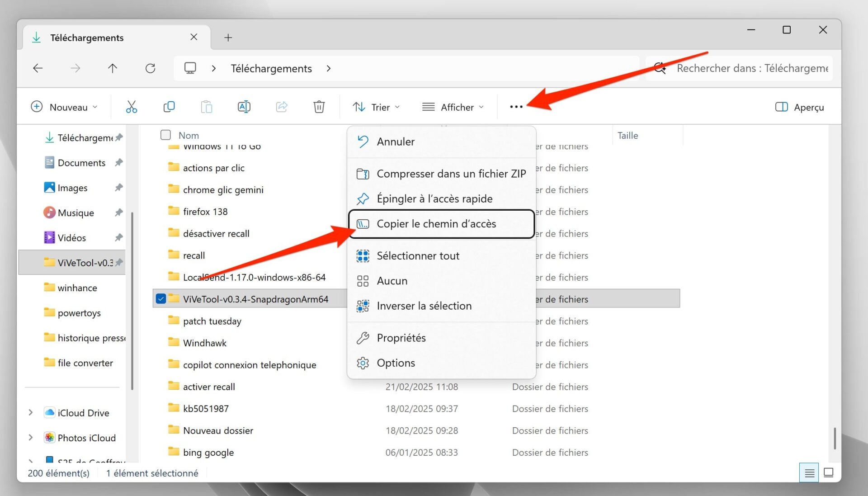868x496 pixels.
Task: Navigate up one folder level
Action: click(x=113, y=68)
